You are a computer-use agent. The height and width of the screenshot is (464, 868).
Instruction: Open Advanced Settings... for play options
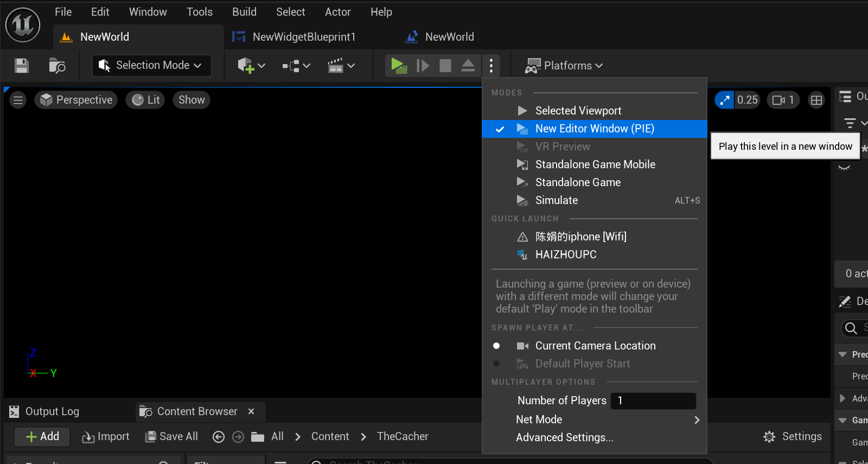(595, 437)
